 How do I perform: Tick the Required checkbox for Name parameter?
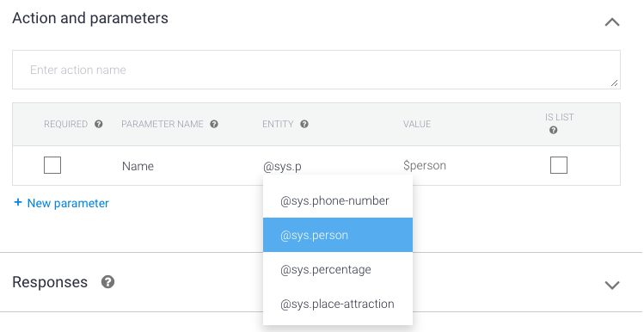[52, 165]
